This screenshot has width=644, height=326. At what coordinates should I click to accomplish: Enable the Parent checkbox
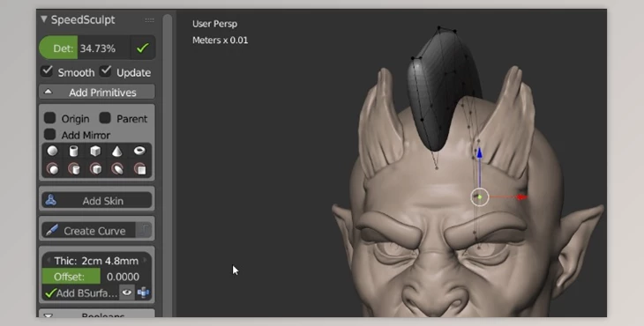click(105, 118)
